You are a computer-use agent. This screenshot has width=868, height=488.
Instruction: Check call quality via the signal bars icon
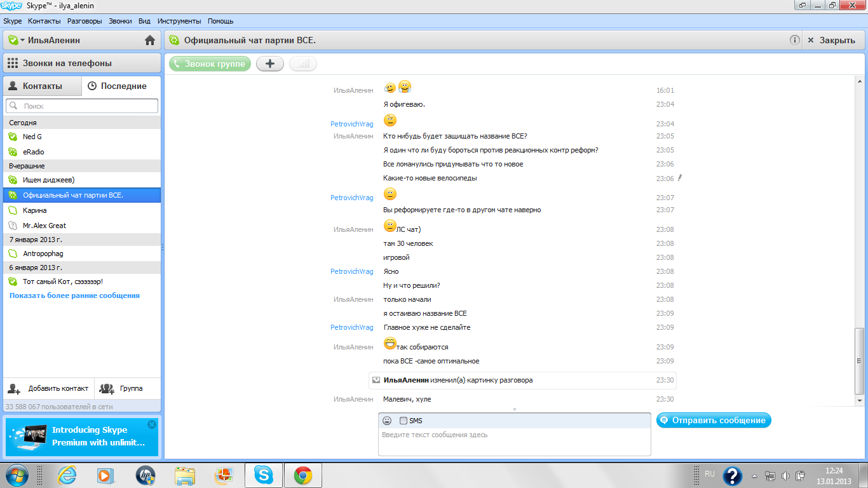303,64
